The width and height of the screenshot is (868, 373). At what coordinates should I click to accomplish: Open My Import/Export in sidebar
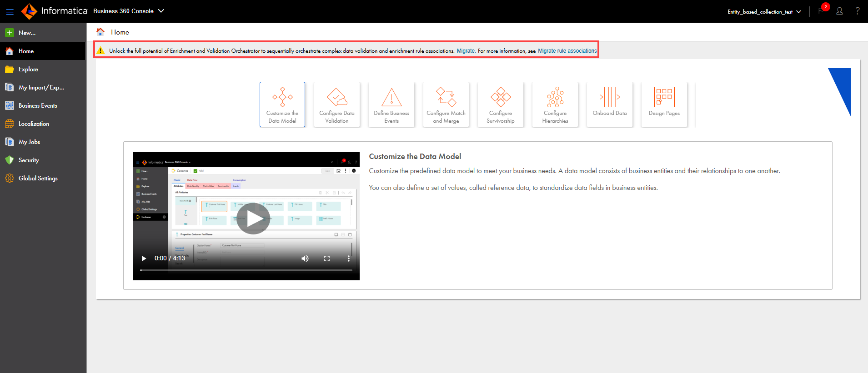click(43, 87)
